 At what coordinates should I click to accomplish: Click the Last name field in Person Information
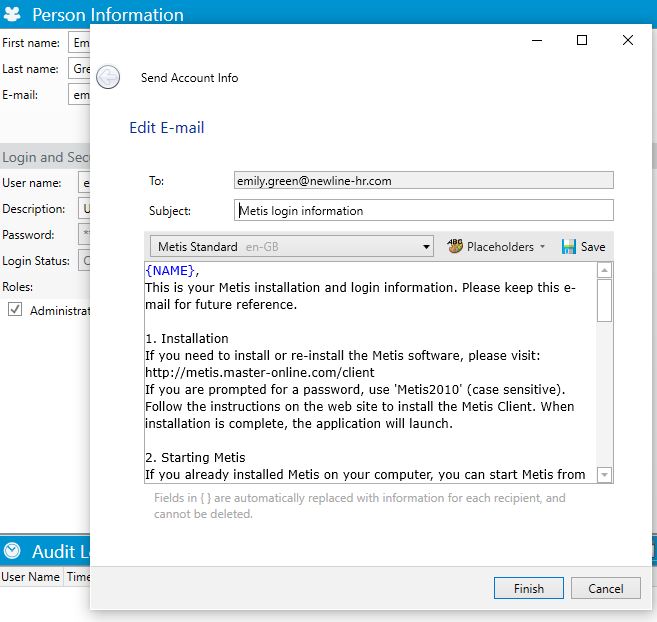click(x=79, y=68)
